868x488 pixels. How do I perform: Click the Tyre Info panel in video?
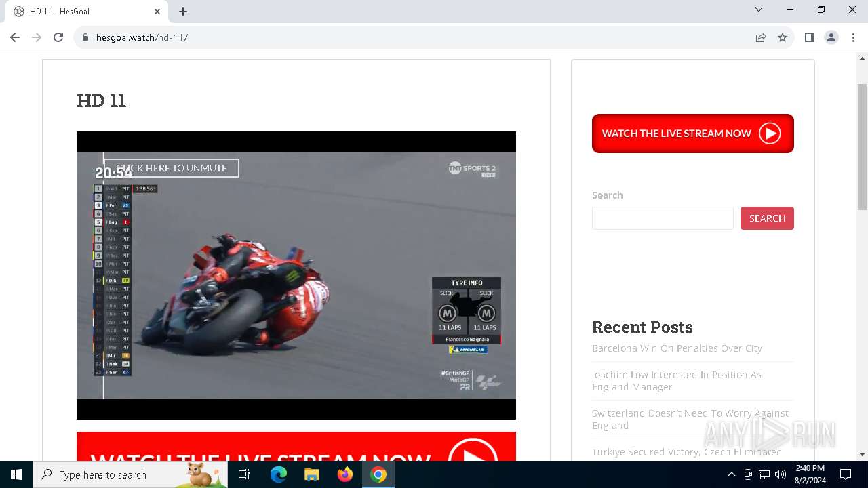tap(467, 310)
